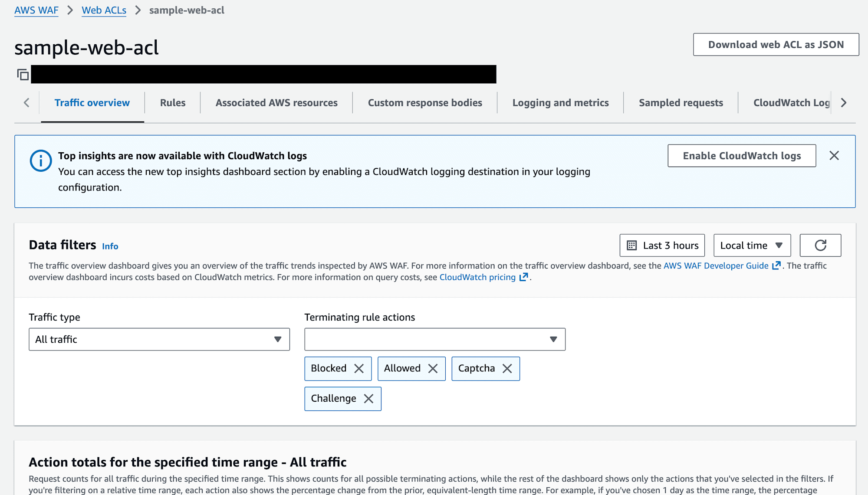Screen dimensions: 868x495
Task: Open the Logging and metrics tab
Action: click(x=560, y=103)
